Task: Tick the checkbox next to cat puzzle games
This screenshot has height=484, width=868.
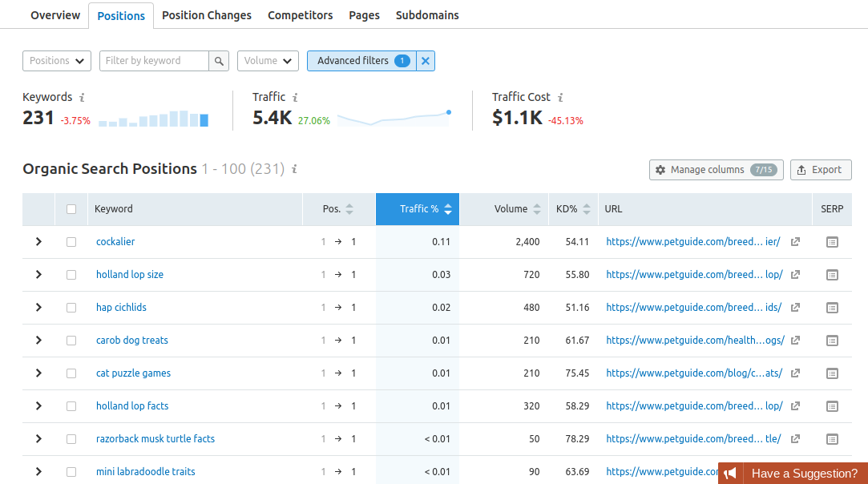Action: (71, 373)
